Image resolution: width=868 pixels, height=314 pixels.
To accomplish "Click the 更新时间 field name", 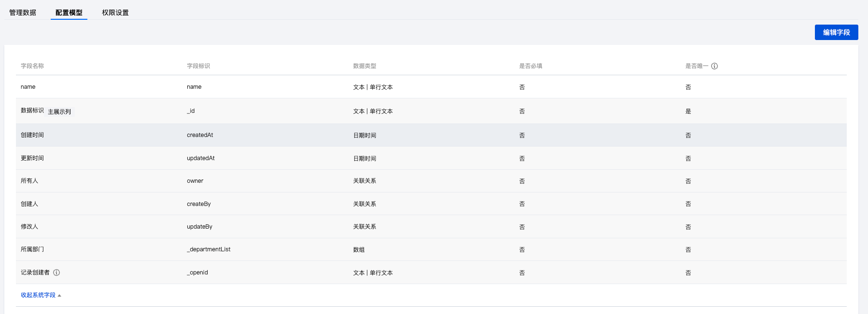I will (32, 158).
